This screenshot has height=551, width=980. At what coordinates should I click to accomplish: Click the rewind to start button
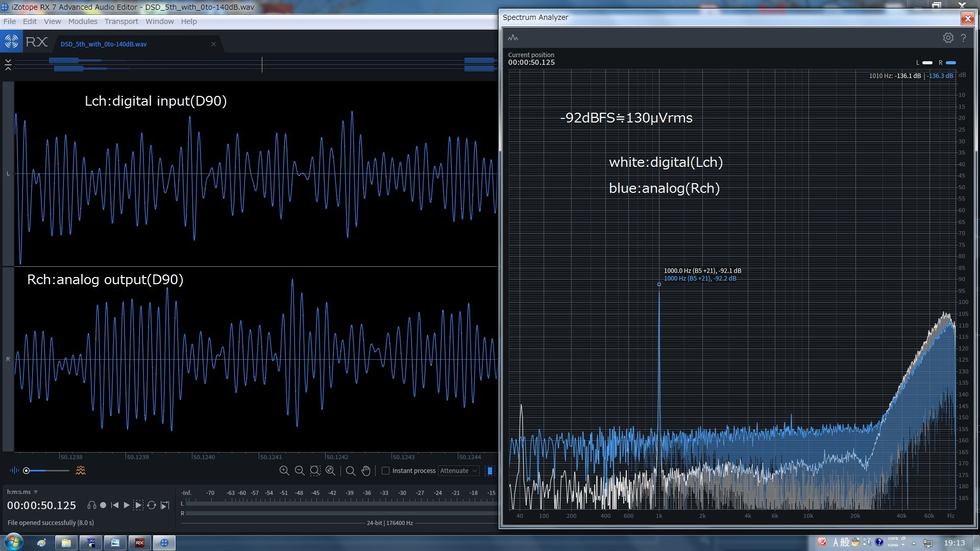coord(115,505)
